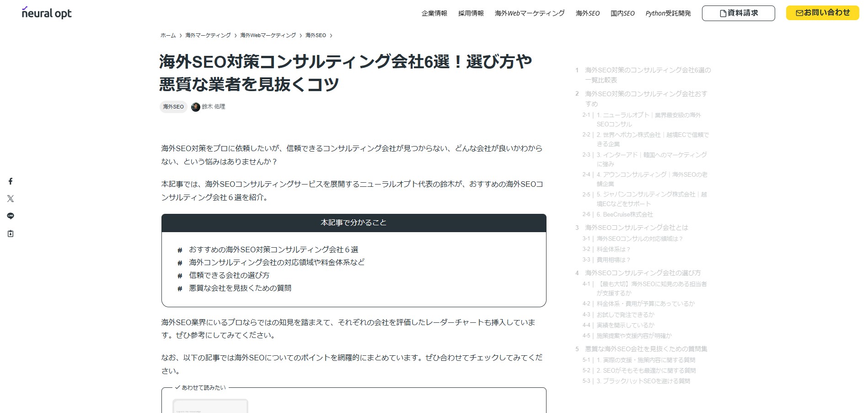868x413 pixels.
Task: Copy article link with clipboard icon
Action: tap(11, 234)
